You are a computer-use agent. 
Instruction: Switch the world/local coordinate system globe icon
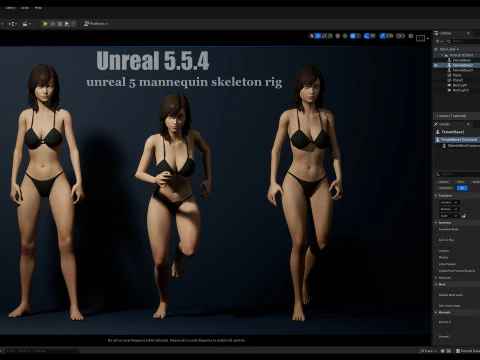tap(338, 36)
